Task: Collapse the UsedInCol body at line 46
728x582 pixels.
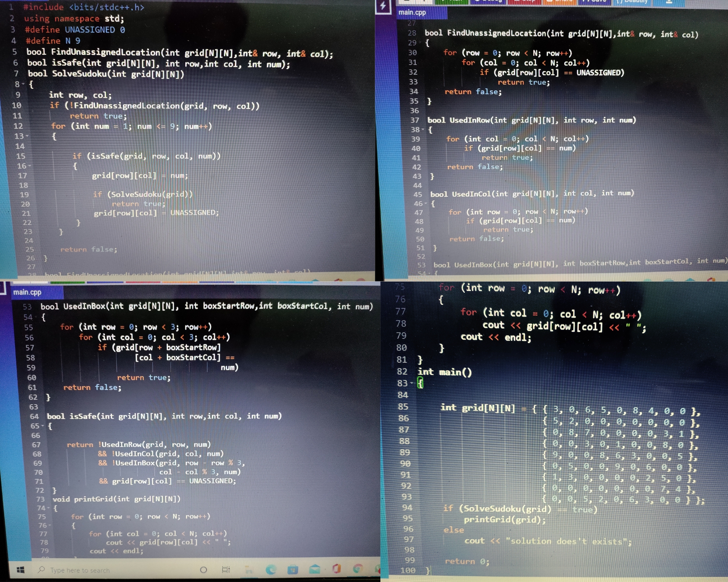Action: (426, 204)
